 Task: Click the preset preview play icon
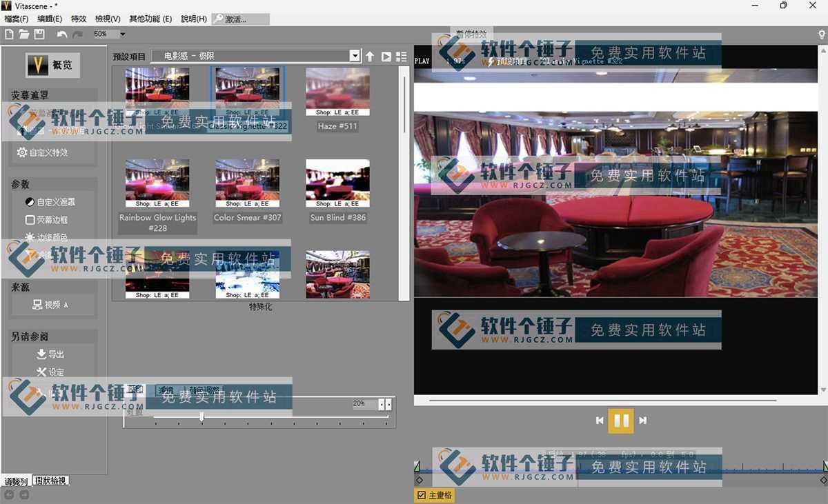click(386, 57)
